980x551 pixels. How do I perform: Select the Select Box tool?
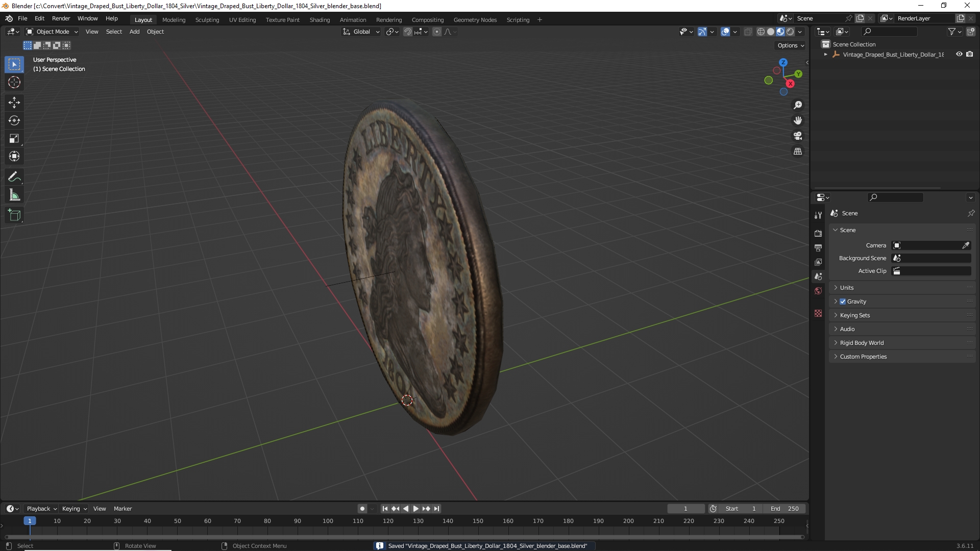(14, 64)
